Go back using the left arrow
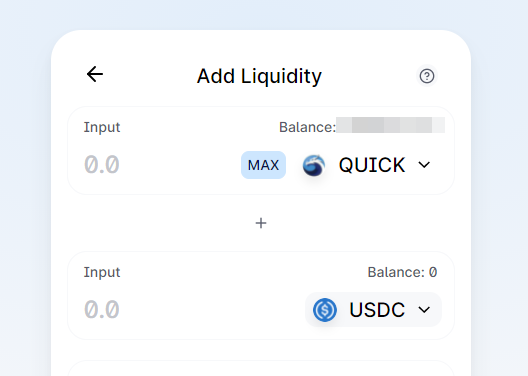The image size is (528, 376). (95, 74)
